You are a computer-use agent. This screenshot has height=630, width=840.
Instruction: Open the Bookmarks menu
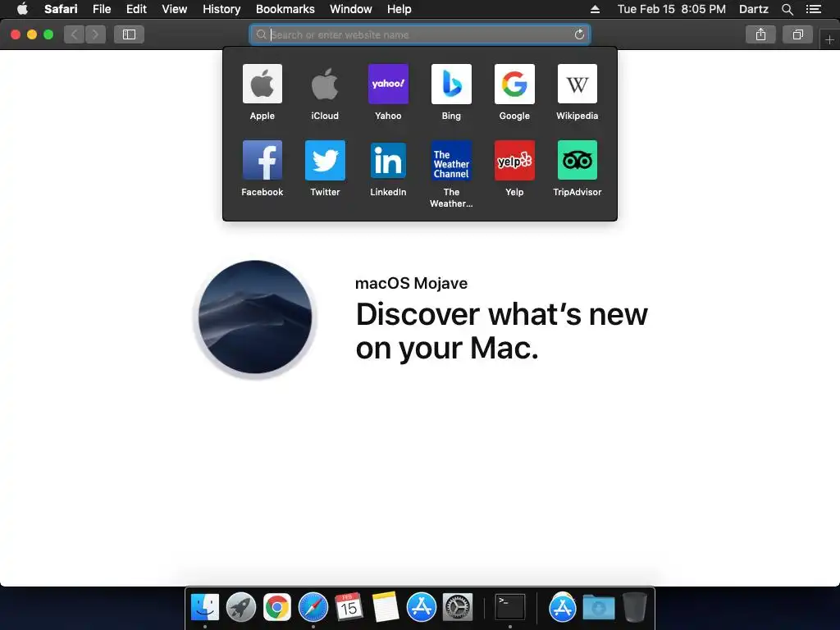[x=285, y=9]
